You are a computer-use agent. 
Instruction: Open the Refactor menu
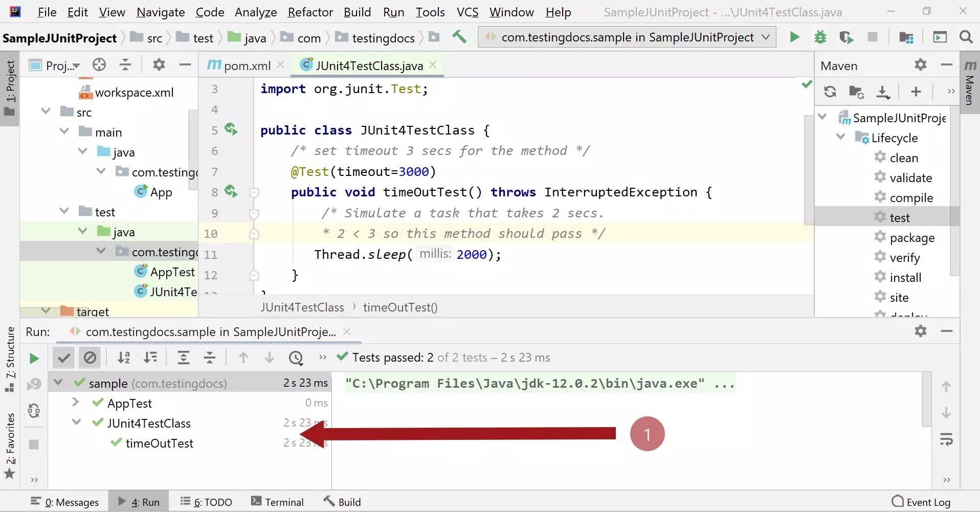310,12
